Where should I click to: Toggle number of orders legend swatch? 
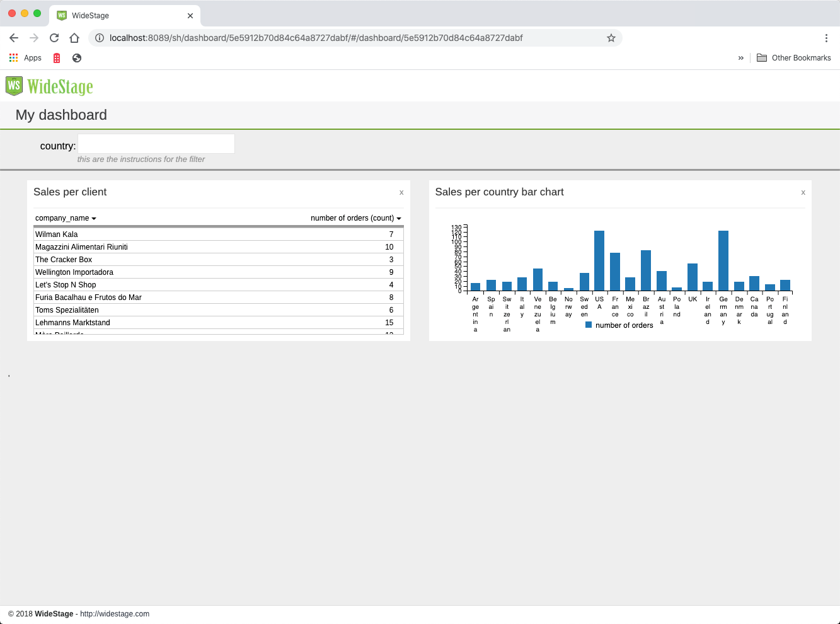click(589, 325)
